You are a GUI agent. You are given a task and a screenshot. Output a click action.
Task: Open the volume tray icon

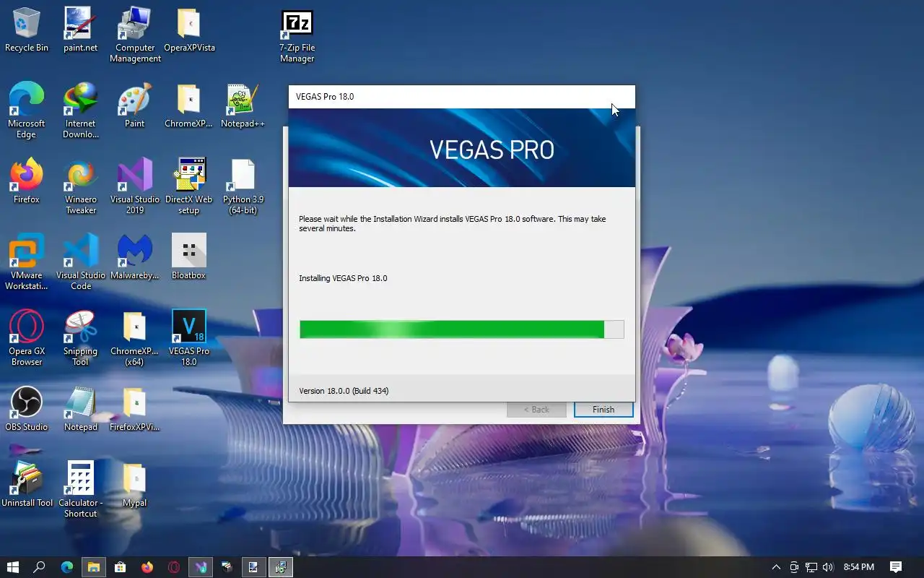click(828, 567)
